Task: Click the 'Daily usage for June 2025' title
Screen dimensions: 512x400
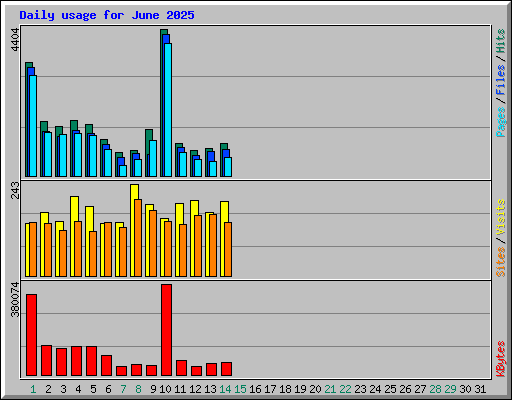Action: click(107, 15)
